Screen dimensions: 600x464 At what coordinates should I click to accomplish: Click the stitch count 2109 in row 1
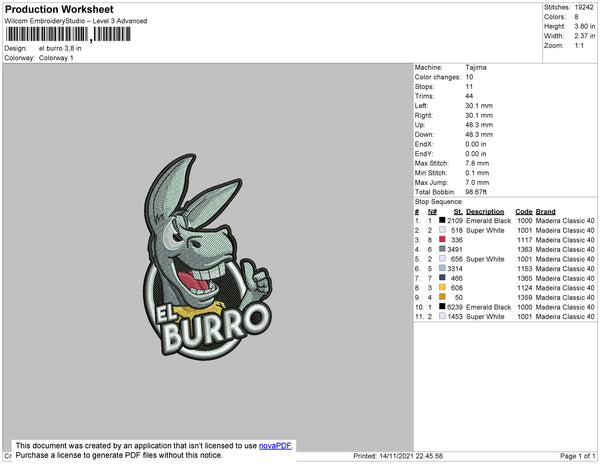click(455, 221)
